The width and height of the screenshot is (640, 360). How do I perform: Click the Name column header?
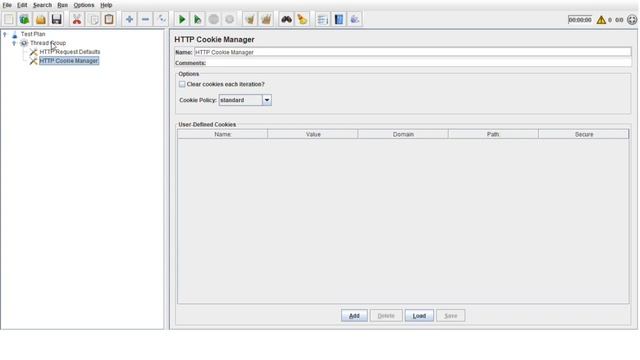click(x=223, y=134)
